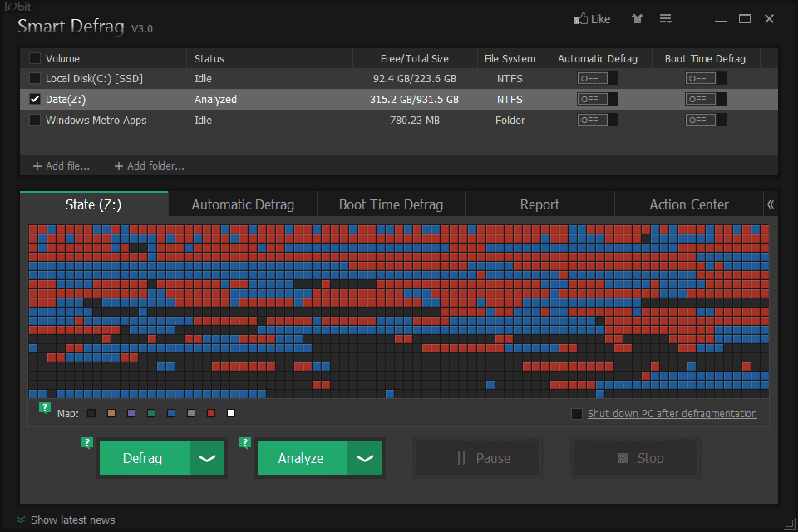
Task: Click the Volume column header
Action: click(62, 58)
